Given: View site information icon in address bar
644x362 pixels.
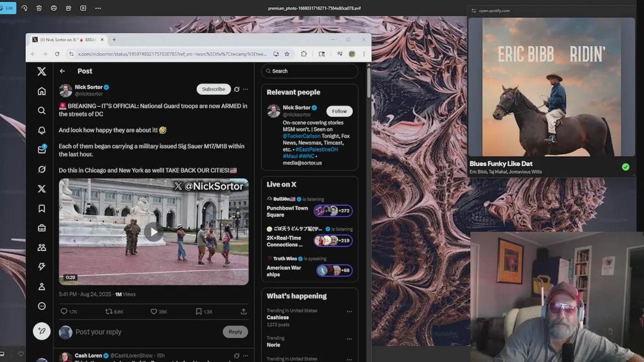Looking at the screenshot, I should [x=71, y=54].
